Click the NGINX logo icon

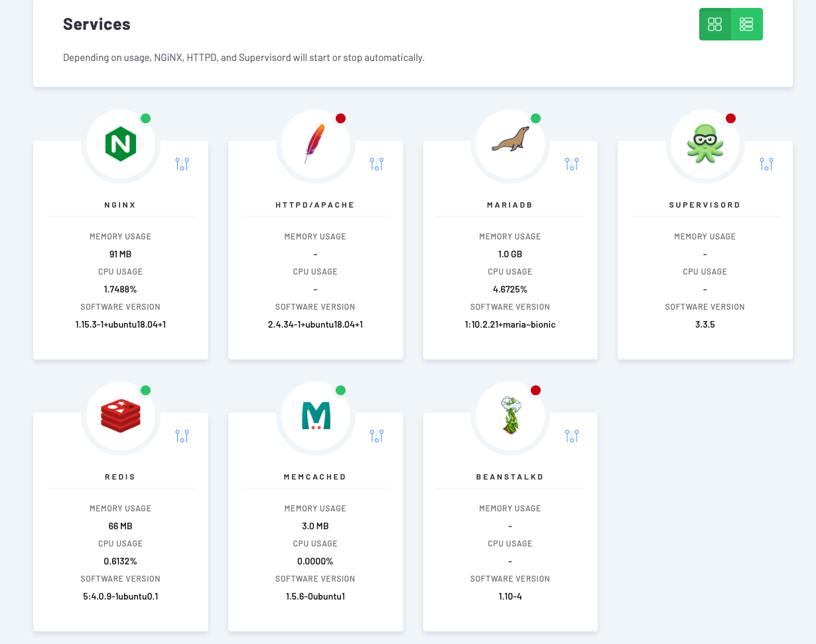(x=120, y=144)
